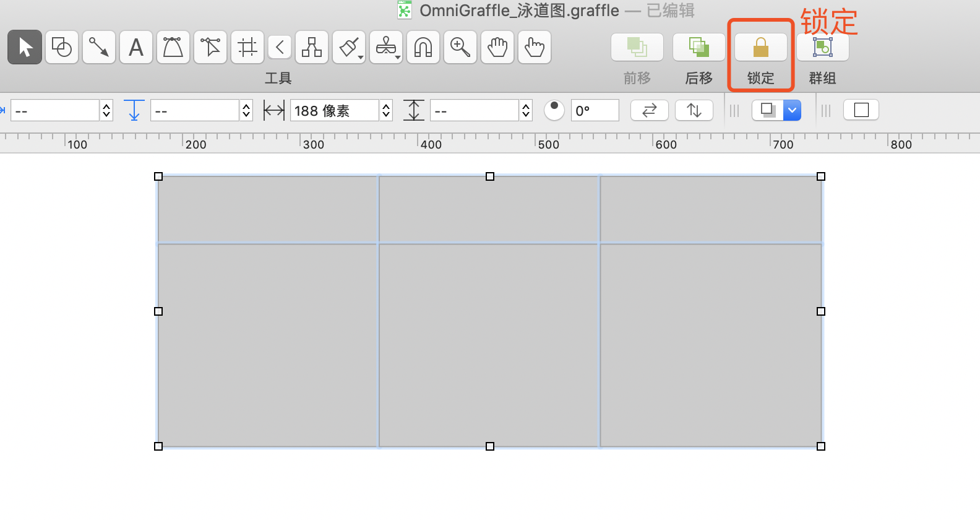Collapse tools with the left chevron
Image resolution: width=980 pixels, height=520 pixels.
click(x=280, y=47)
